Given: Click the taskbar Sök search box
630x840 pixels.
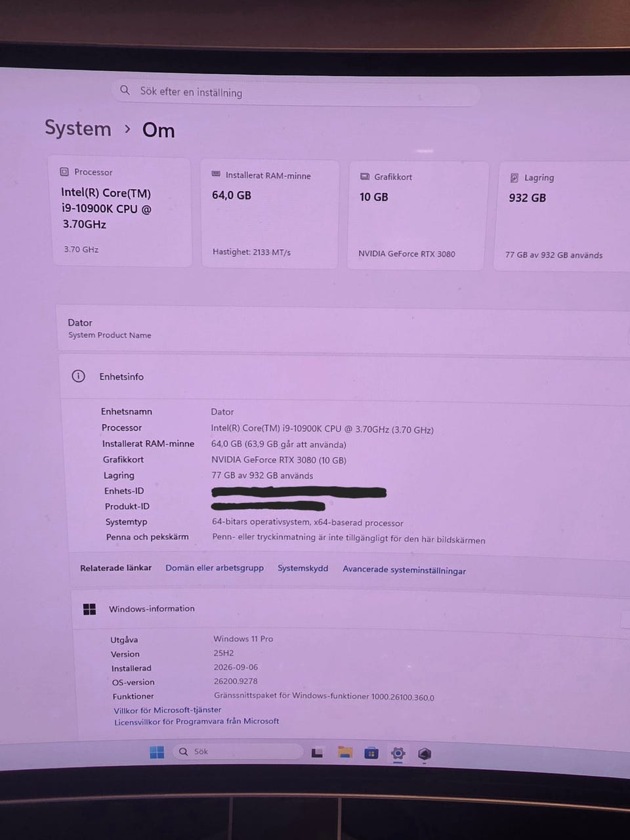Looking at the screenshot, I should click(237, 751).
